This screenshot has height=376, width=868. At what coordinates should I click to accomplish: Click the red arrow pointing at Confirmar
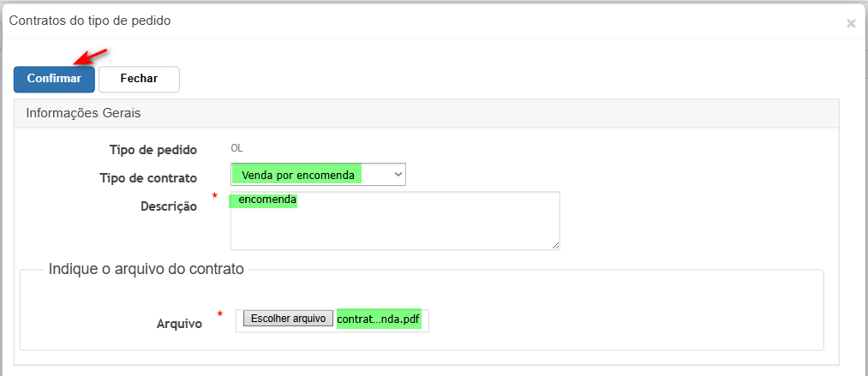90,57
